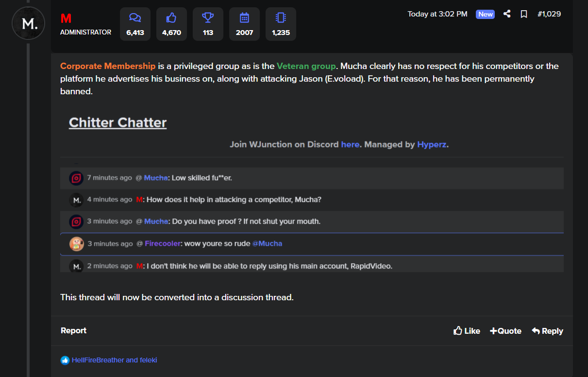Click the messages count speech bubble icon
Image resolution: width=588 pixels, height=377 pixels.
(135, 18)
